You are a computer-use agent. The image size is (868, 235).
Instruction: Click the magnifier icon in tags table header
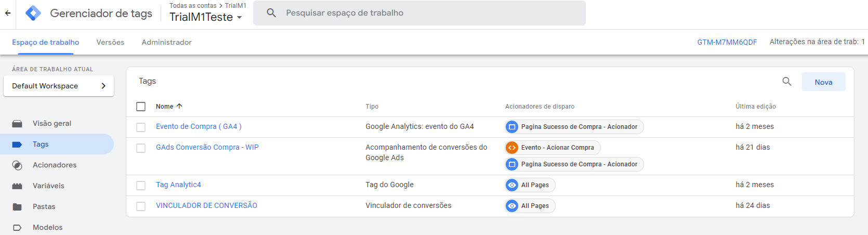787,82
